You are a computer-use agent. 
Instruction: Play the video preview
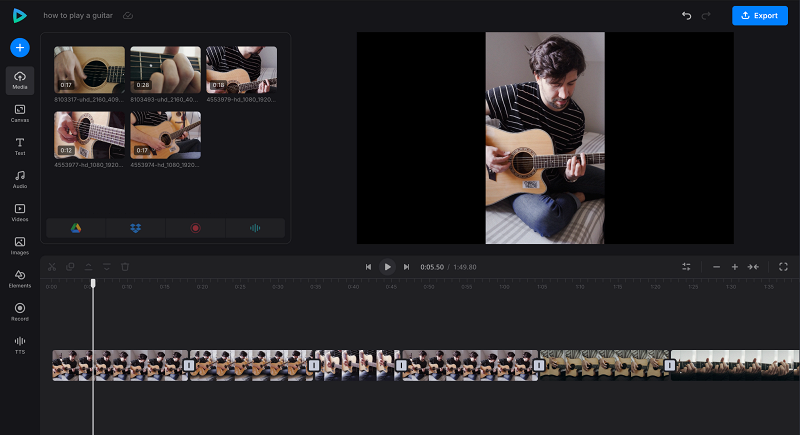coord(387,267)
